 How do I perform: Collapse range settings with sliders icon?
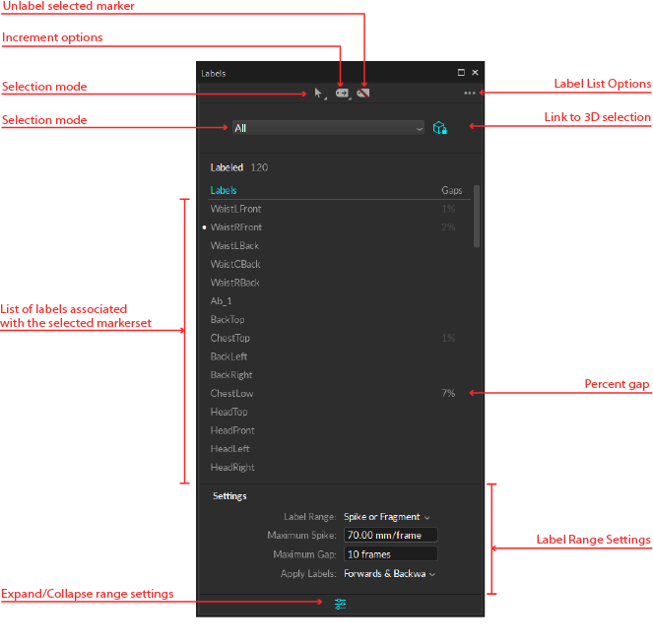(x=340, y=604)
